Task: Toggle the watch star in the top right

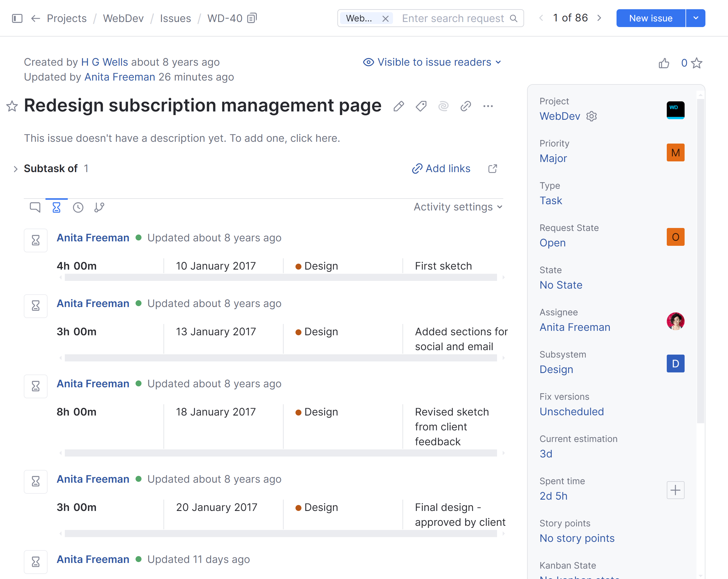Action: (x=696, y=63)
